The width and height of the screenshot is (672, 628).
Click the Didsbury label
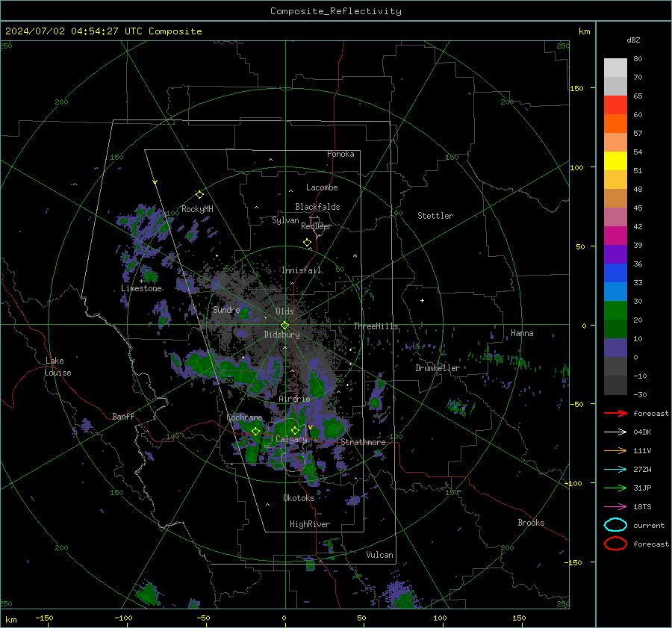281,335
